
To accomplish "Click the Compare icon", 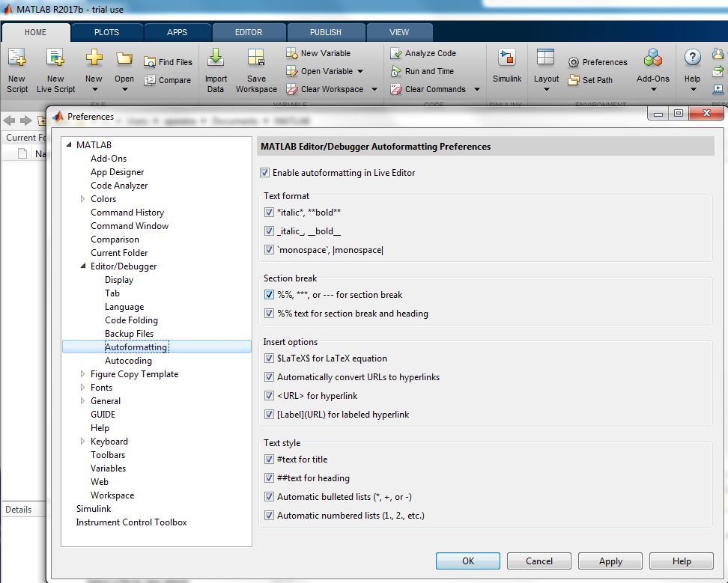I will point(150,80).
